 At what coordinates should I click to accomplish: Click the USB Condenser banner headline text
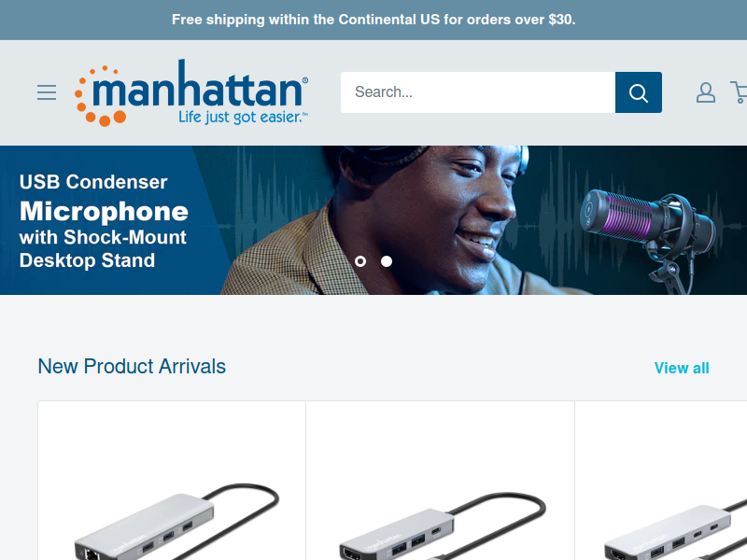[x=93, y=182]
